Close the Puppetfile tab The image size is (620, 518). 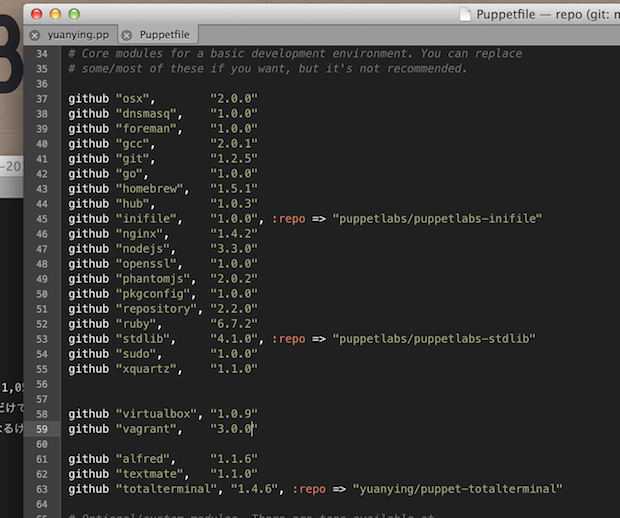127,36
